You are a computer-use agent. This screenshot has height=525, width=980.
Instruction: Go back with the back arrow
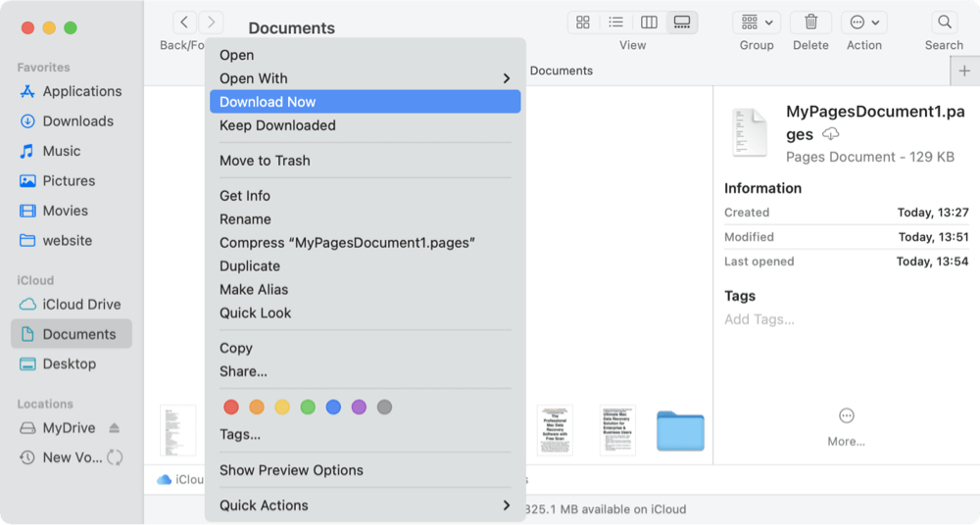coord(184,23)
